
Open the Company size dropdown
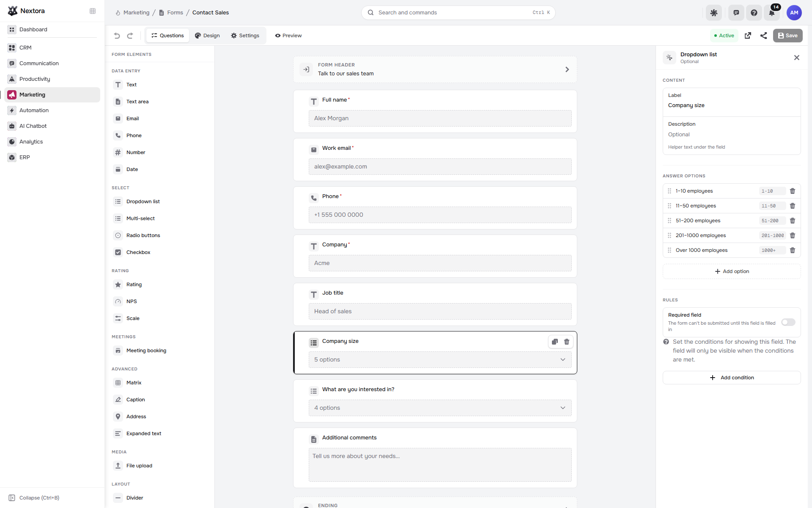(440, 359)
